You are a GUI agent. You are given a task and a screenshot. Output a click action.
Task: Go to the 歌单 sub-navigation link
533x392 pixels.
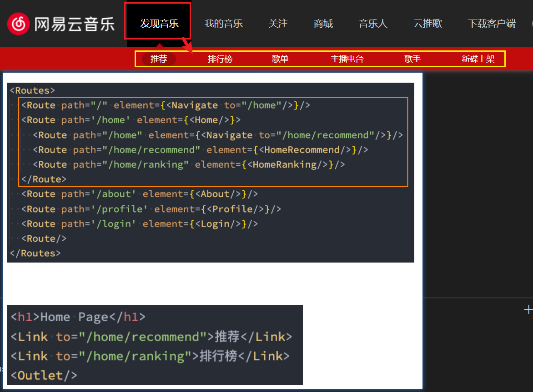tap(280, 59)
